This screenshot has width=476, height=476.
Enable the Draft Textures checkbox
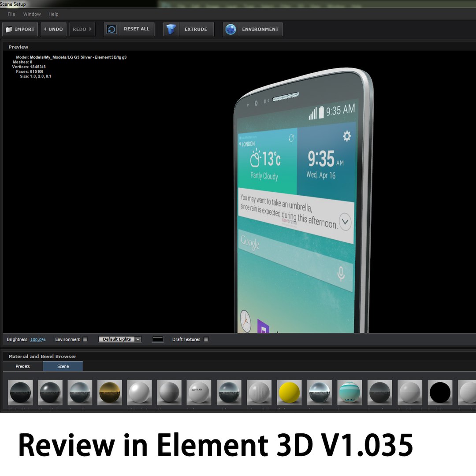point(206,339)
